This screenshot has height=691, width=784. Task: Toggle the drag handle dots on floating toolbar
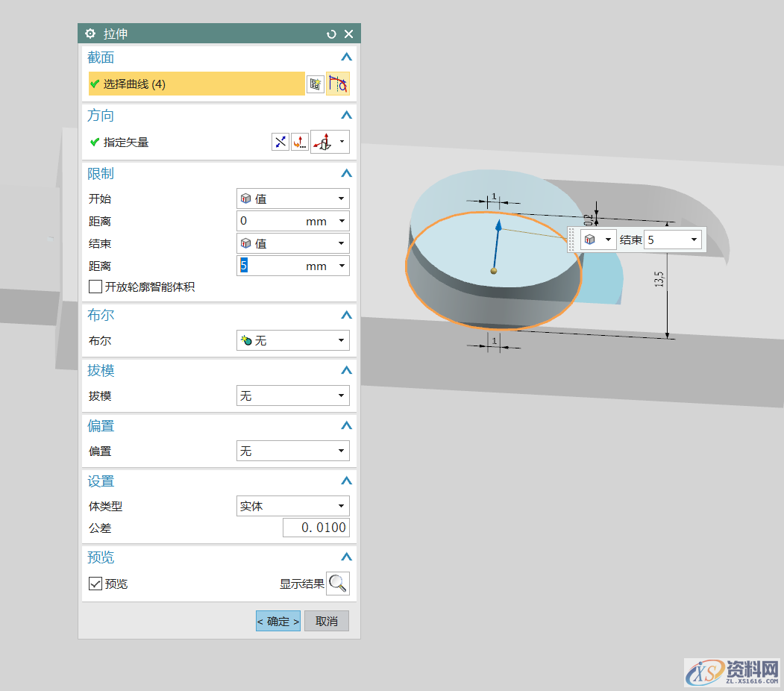(x=571, y=239)
